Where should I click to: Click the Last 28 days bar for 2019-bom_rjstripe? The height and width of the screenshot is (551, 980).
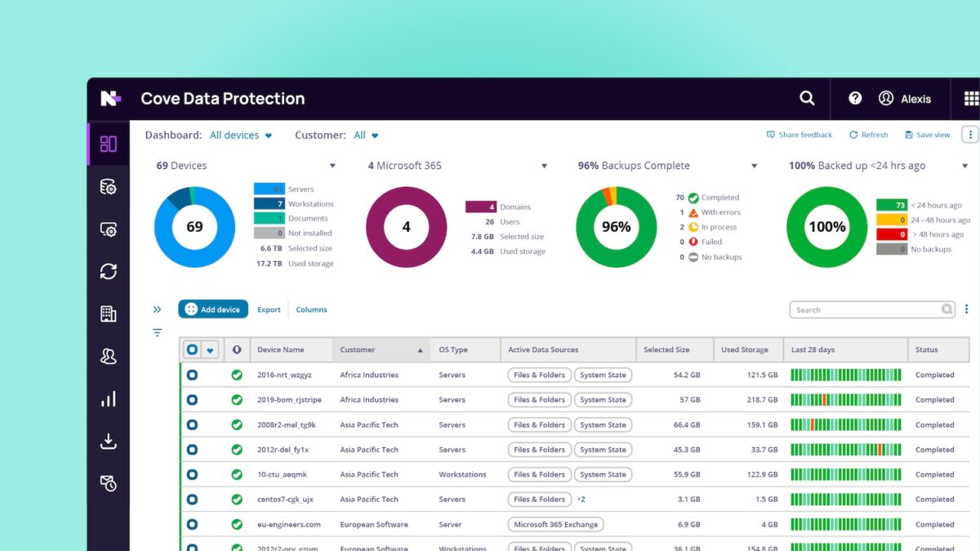[x=846, y=400]
